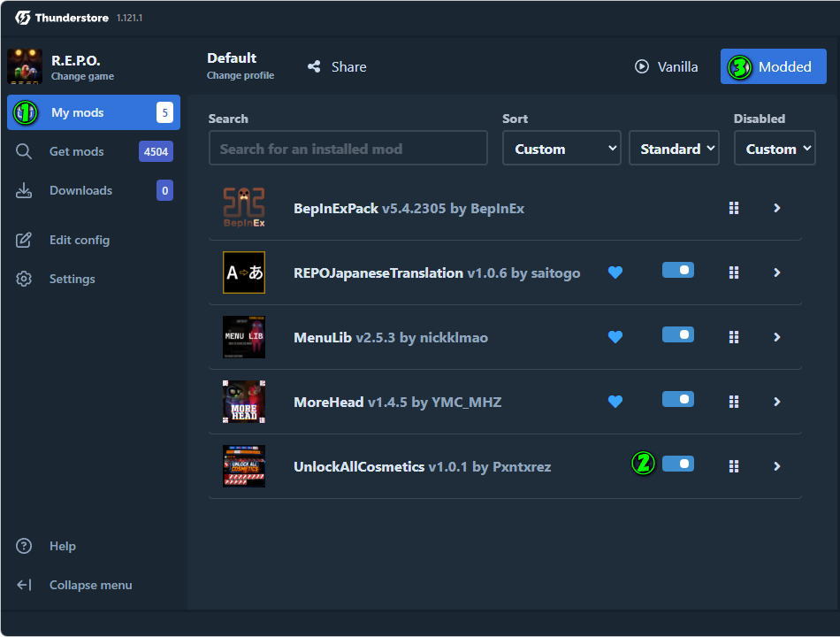This screenshot has height=637, width=840.
Task: Focus the installed mod search field
Action: [348, 148]
